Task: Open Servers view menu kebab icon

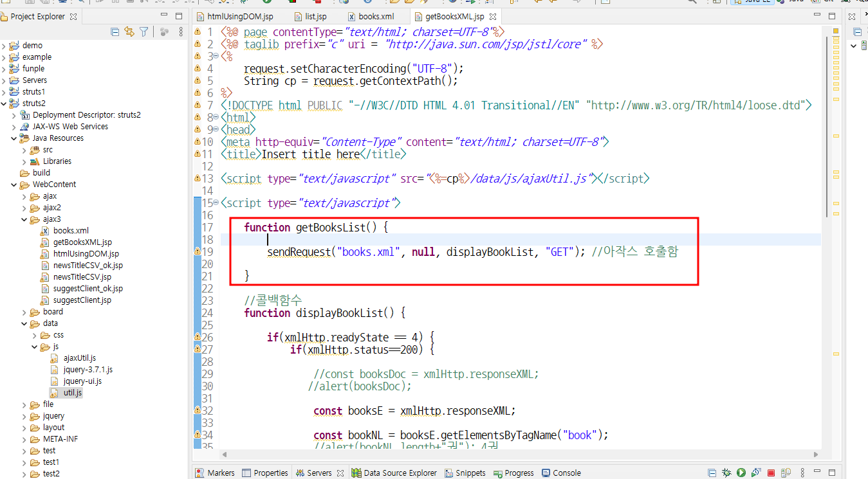Action: 804,473
